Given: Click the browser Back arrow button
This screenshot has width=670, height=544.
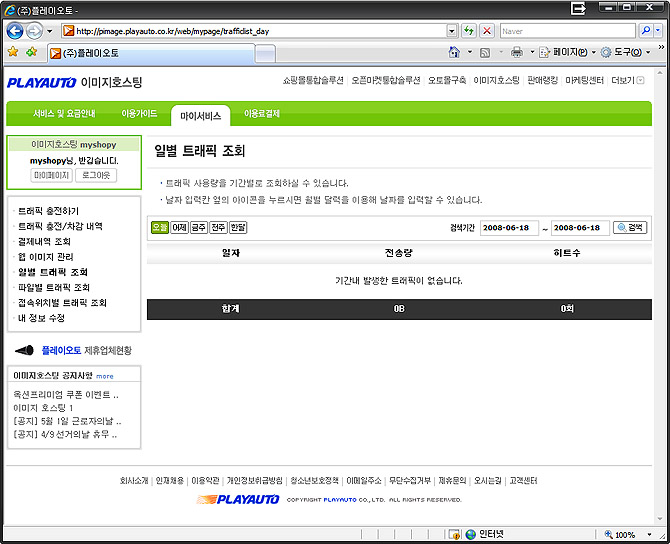Looking at the screenshot, I should pyautogui.click(x=14, y=31).
